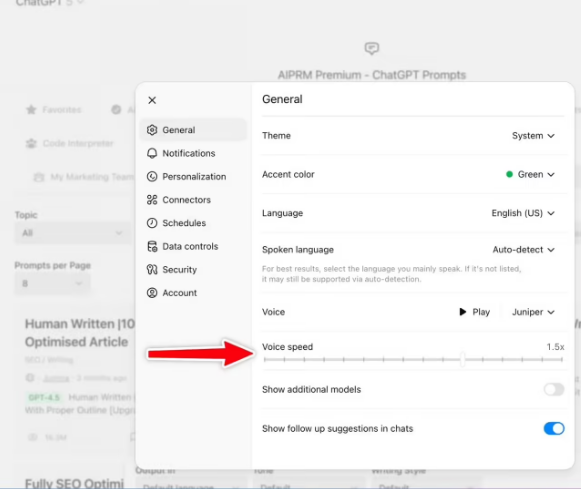Open the Notifications settings tab
581x489 pixels.
click(x=193, y=153)
